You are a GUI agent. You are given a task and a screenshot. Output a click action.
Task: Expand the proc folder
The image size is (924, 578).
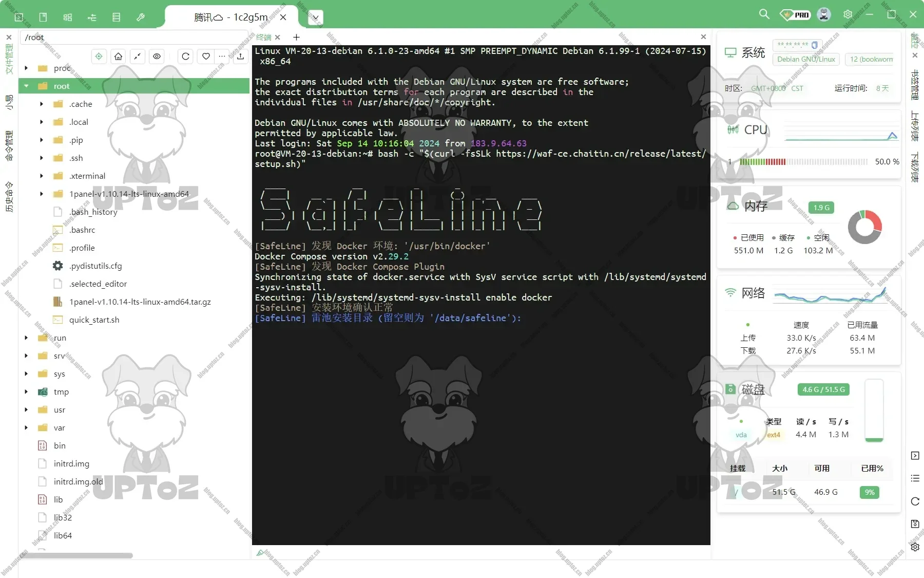26,68
